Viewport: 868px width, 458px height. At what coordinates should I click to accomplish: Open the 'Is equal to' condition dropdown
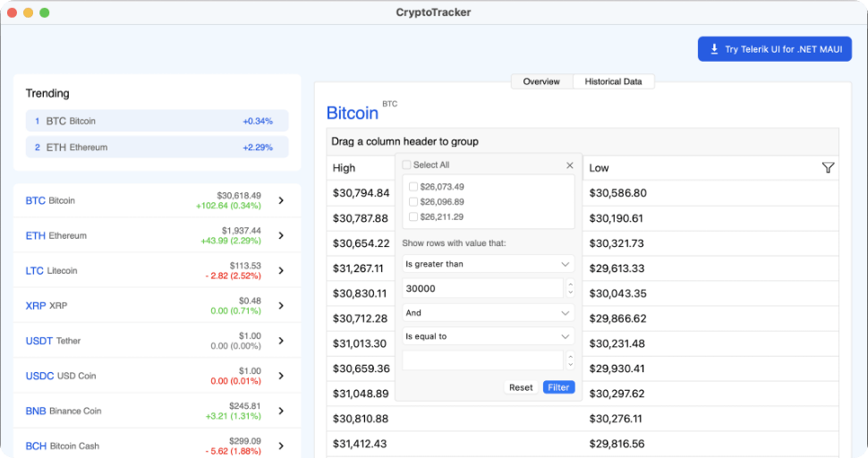[x=488, y=336]
